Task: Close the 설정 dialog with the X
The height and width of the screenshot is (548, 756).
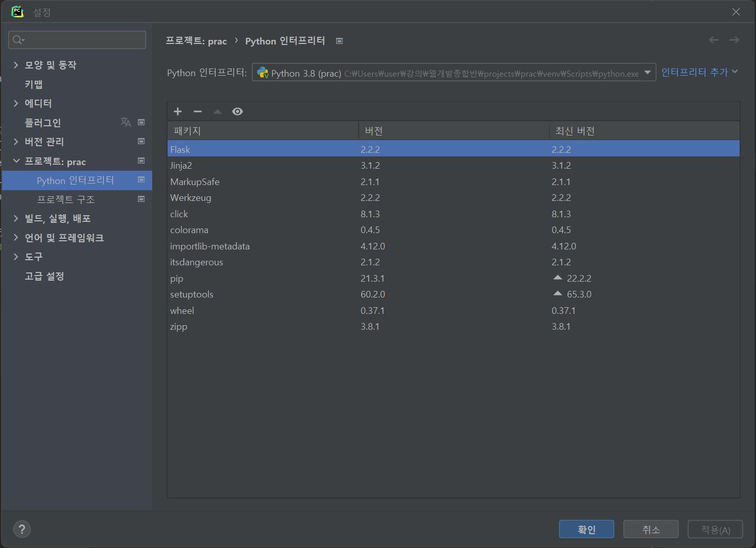Action: pos(736,12)
